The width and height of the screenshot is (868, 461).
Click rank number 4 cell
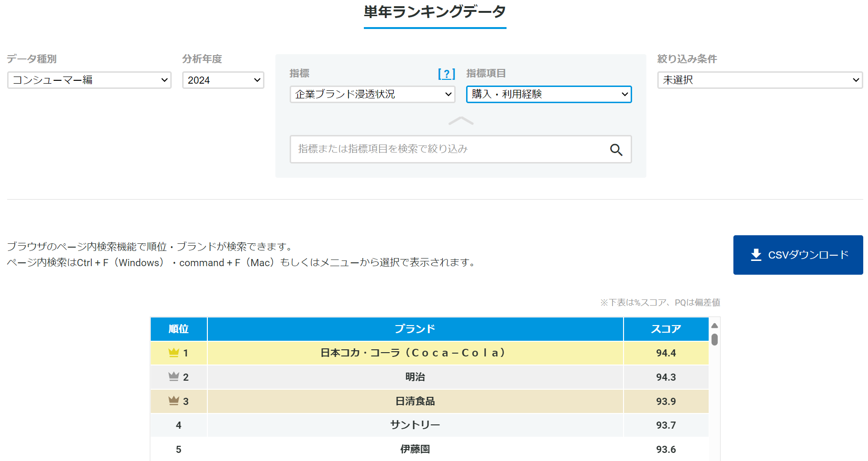(179, 425)
